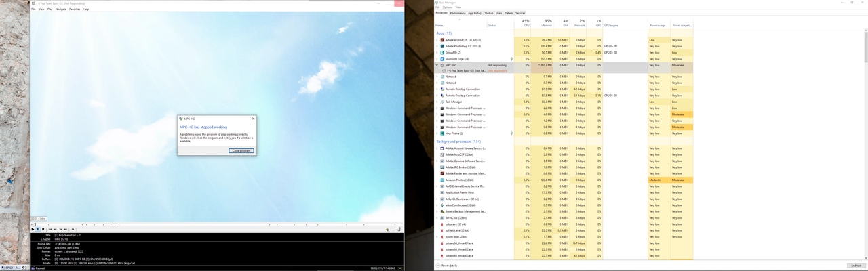Open MPC-HC Play menu

tap(50, 9)
